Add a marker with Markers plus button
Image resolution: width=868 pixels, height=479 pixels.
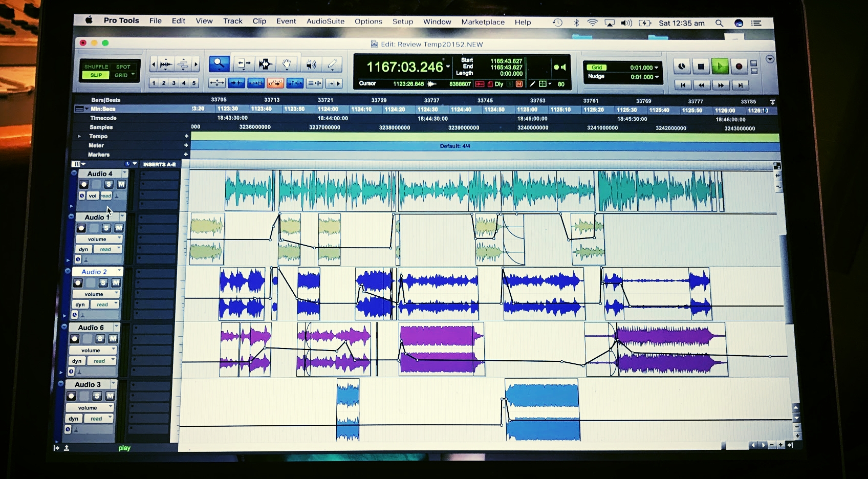(x=186, y=154)
